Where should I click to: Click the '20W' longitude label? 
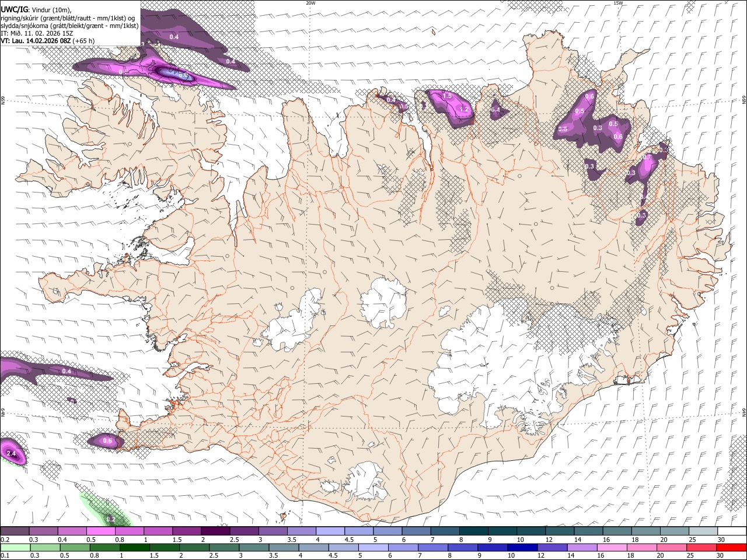pyautogui.click(x=310, y=3)
